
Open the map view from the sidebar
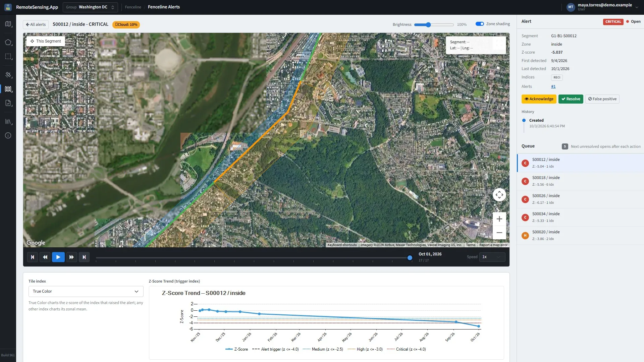(x=8, y=24)
